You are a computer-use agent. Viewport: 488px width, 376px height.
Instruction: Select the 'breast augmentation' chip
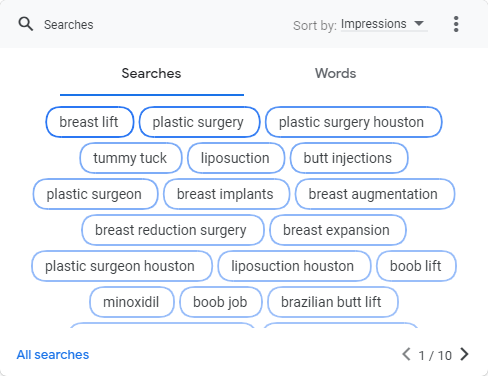pyautogui.click(x=375, y=194)
